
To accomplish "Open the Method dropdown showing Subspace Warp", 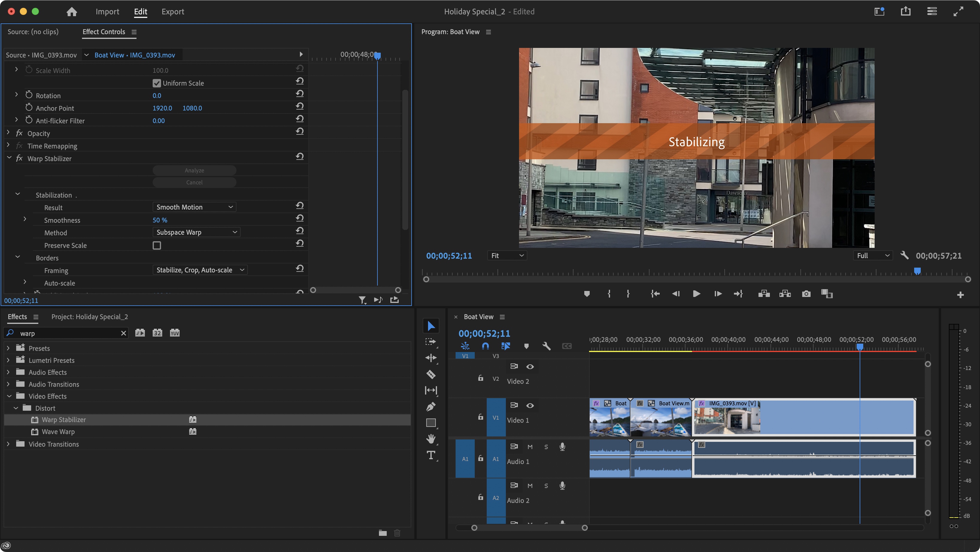I will point(195,232).
